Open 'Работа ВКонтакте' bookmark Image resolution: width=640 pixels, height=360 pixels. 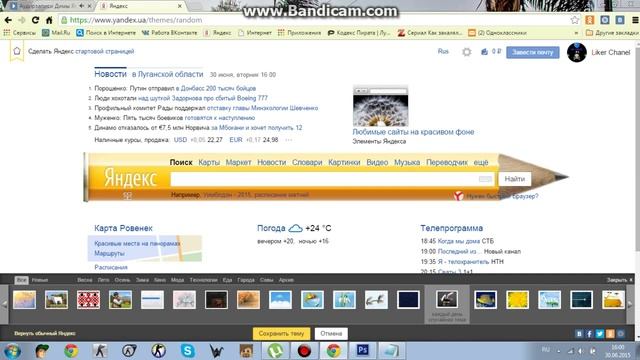tap(169, 33)
